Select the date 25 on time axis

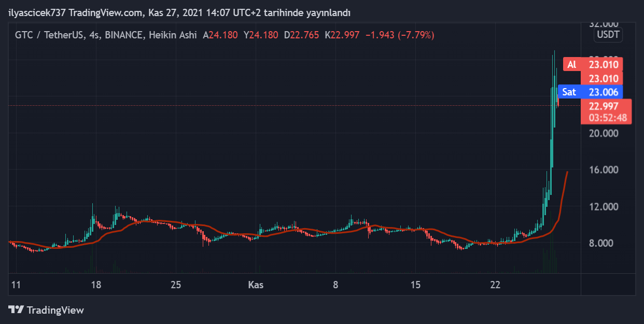coord(176,285)
